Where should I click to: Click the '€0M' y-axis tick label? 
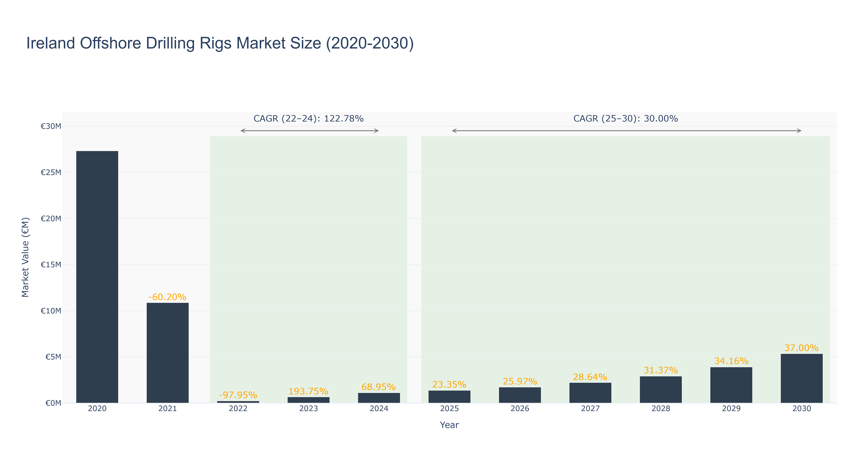click(x=53, y=403)
